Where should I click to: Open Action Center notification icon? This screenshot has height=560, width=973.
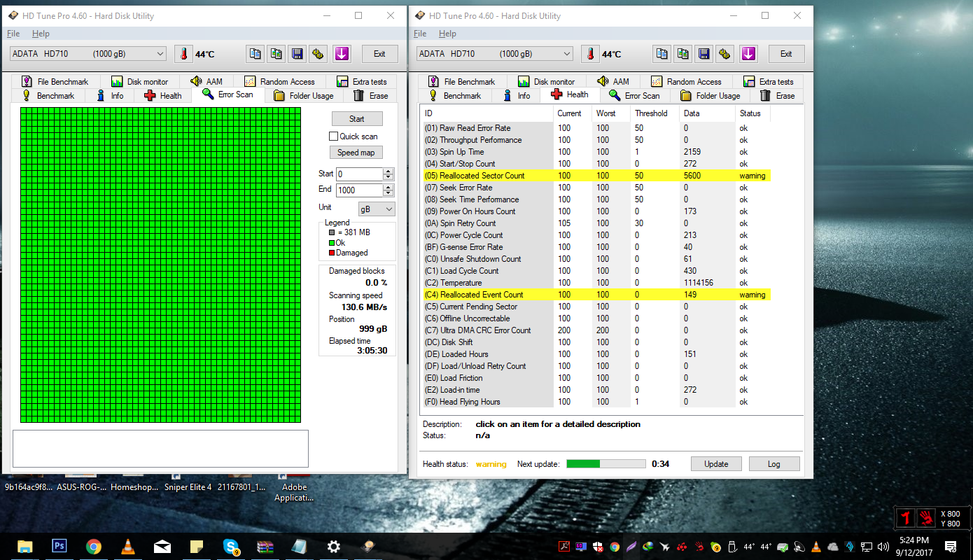pyautogui.click(x=952, y=546)
